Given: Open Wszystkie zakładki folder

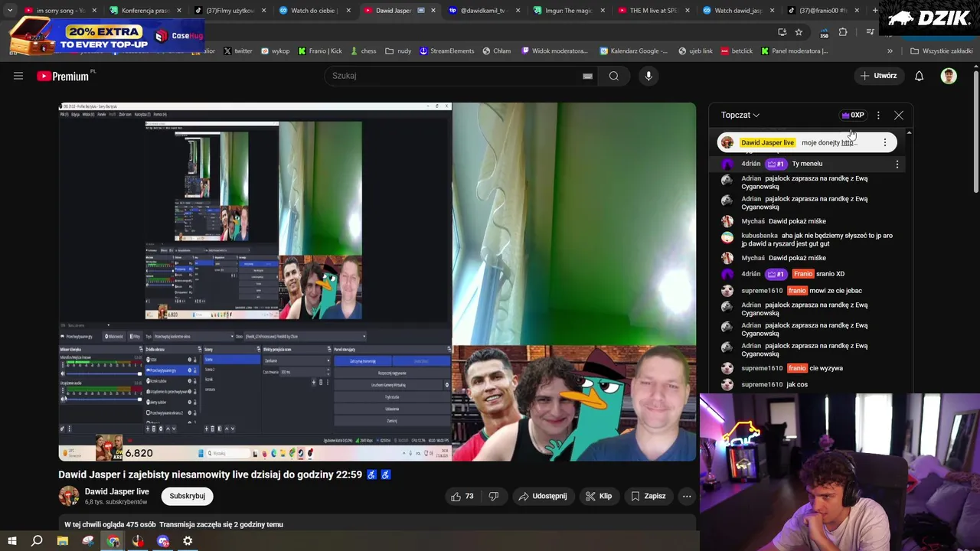Looking at the screenshot, I should (941, 51).
